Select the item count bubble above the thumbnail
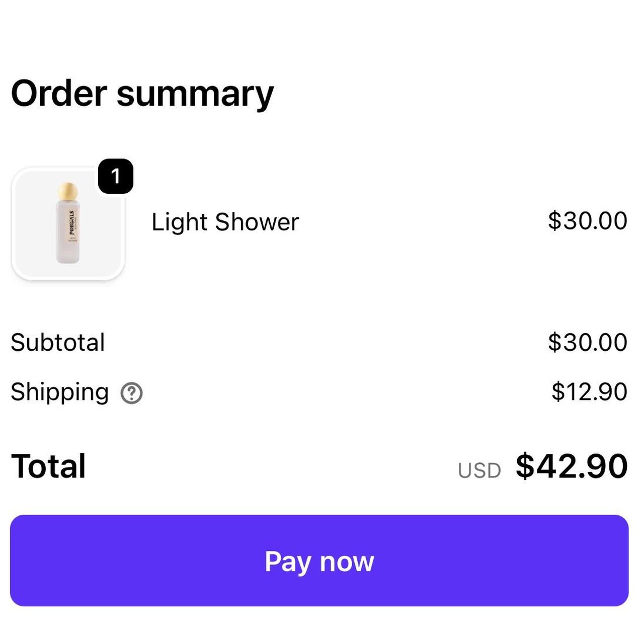Screen dimensions: 644x644 (115, 177)
